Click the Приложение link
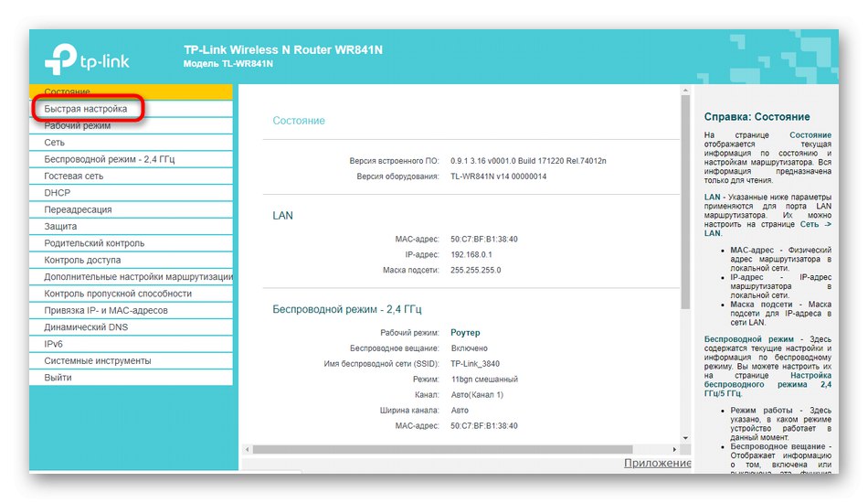This screenshot has width=868, height=503. (x=658, y=463)
